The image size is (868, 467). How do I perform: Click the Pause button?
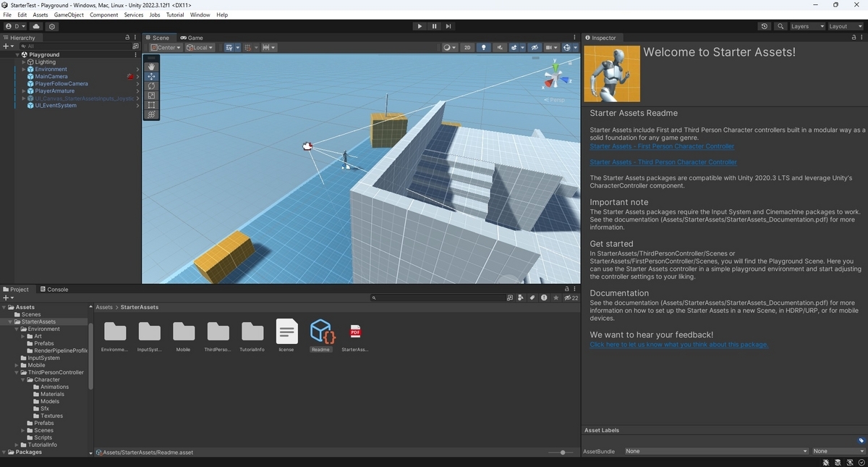(x=434, y=26)
